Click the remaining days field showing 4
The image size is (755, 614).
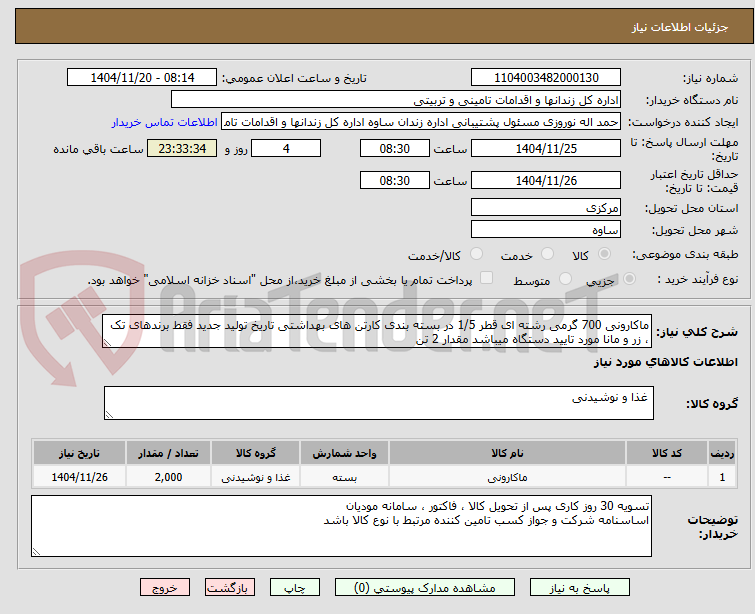(x=286, y=148)
